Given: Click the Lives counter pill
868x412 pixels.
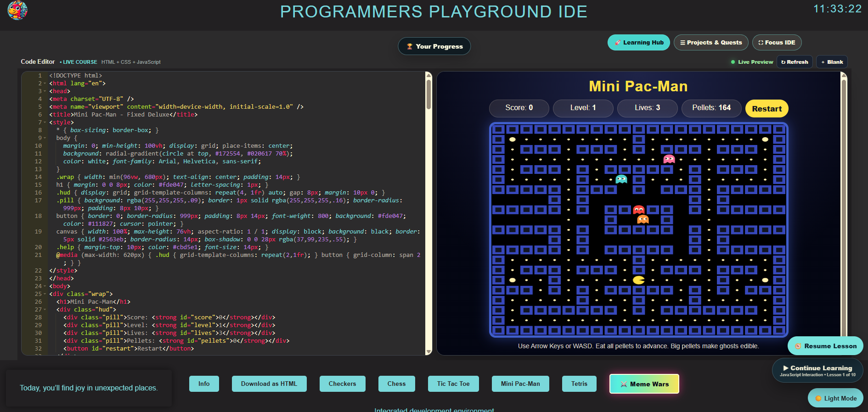Looking at the screenshot, I should (647, 108).
